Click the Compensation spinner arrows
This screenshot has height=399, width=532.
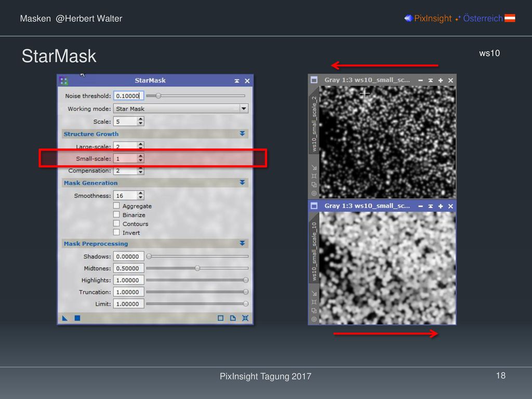140,170
